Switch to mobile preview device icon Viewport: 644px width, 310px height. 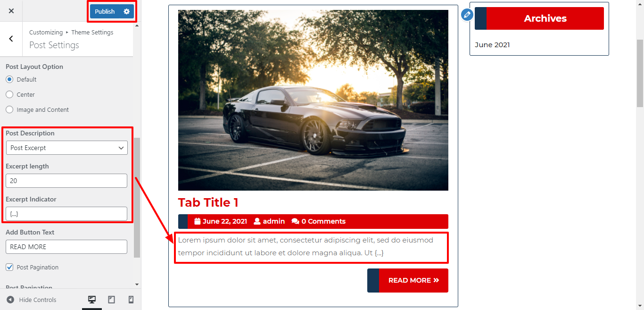point(131,300)
